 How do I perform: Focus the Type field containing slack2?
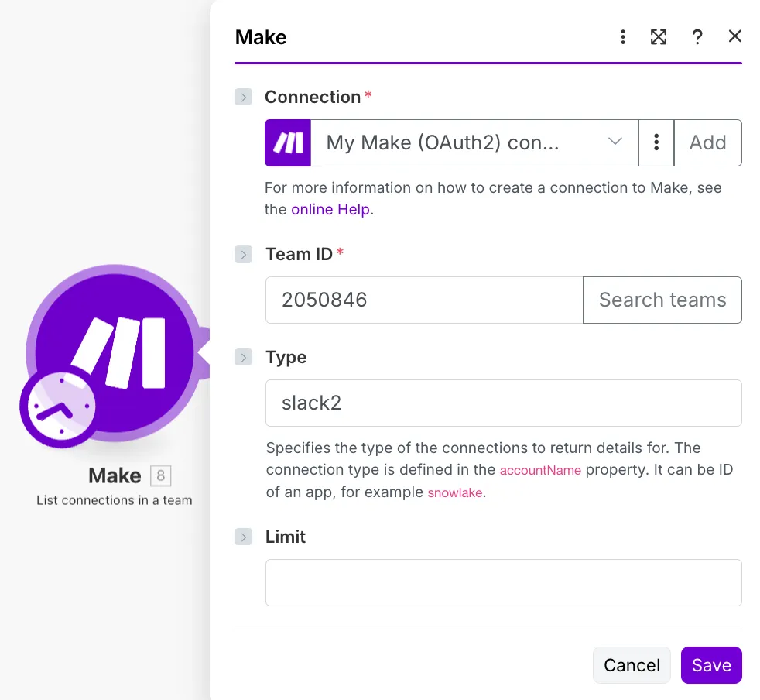click(x=504, y=403)
